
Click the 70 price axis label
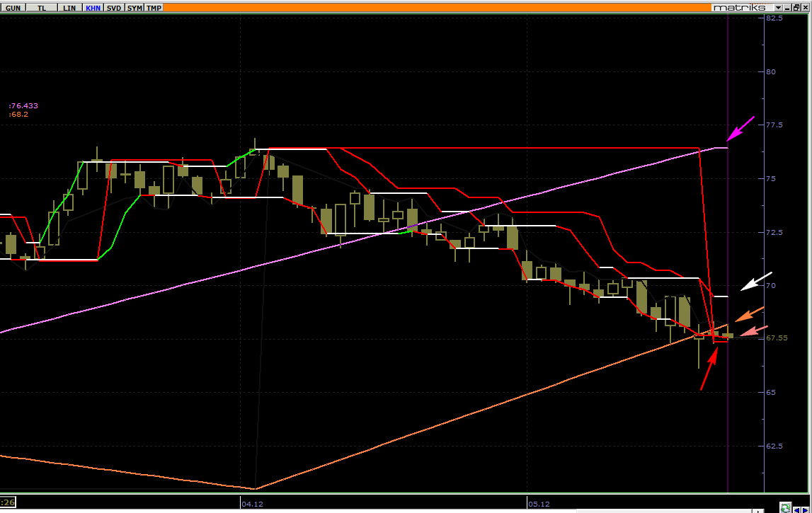point(771,285)
